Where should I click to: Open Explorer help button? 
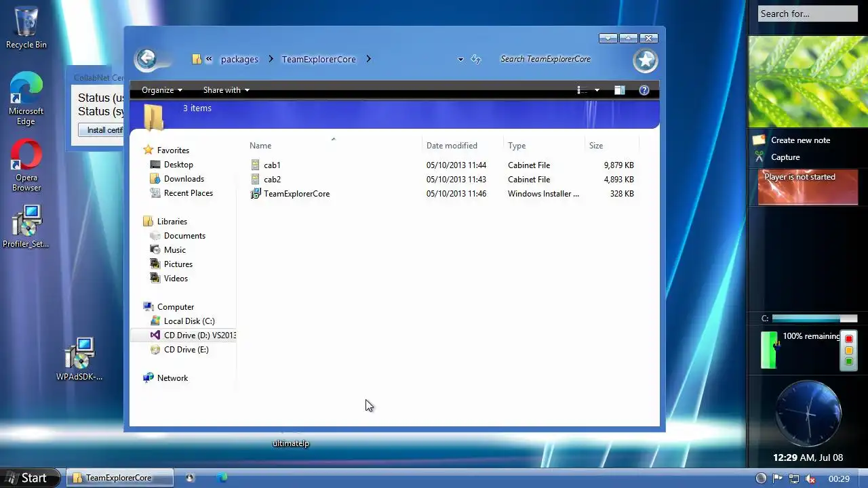[644, 90]
